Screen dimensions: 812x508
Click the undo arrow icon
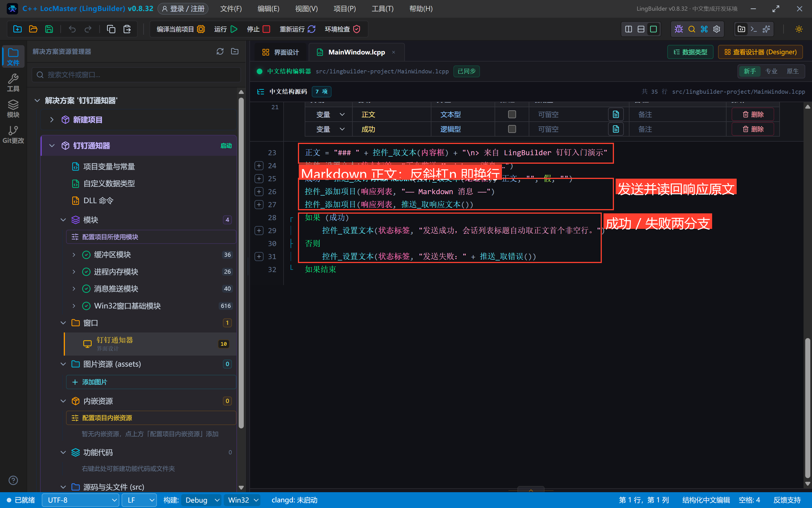(x=72, y=29)
